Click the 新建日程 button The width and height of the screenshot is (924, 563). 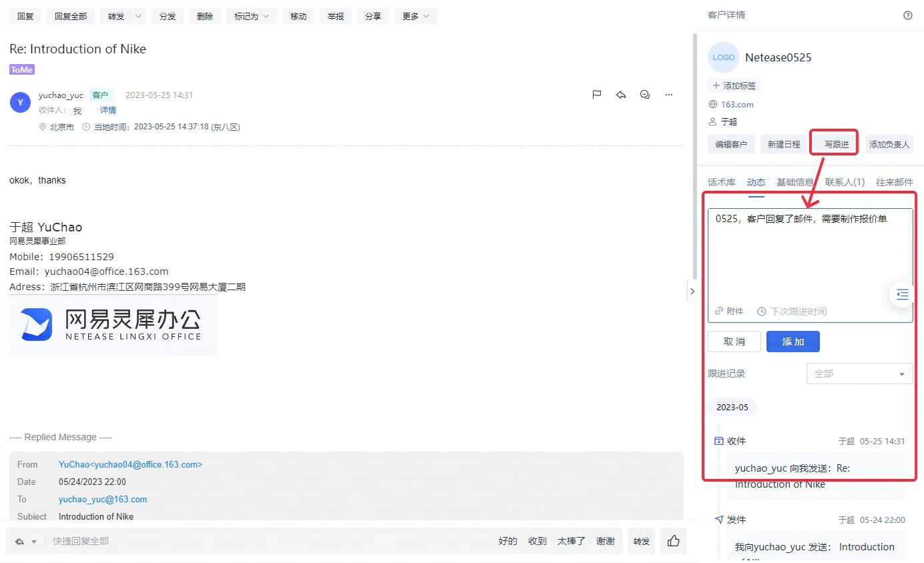[784, 144]
